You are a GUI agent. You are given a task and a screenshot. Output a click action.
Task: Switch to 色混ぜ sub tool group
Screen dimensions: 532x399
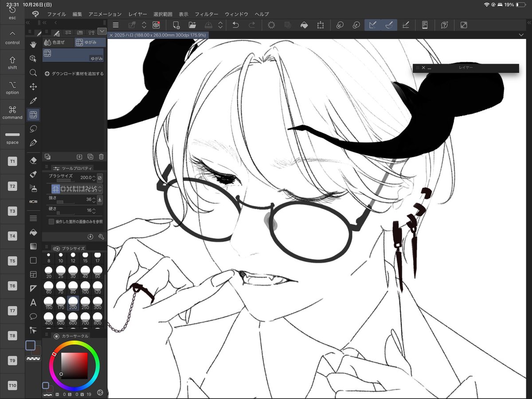tap(58, 43)
